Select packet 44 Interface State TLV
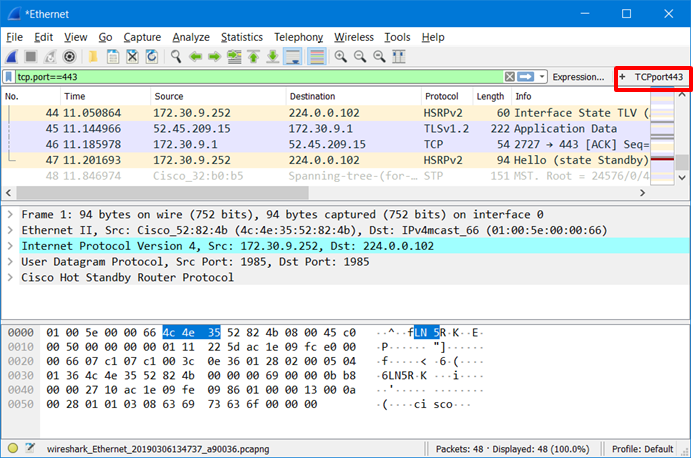The image size is (693, 458). tap(326, 113)
